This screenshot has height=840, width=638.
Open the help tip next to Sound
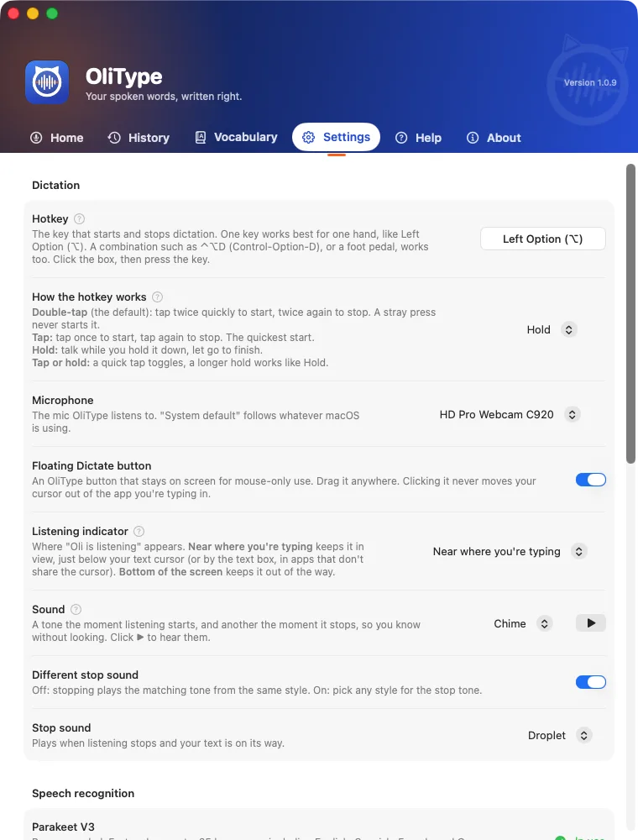point(76,609)
